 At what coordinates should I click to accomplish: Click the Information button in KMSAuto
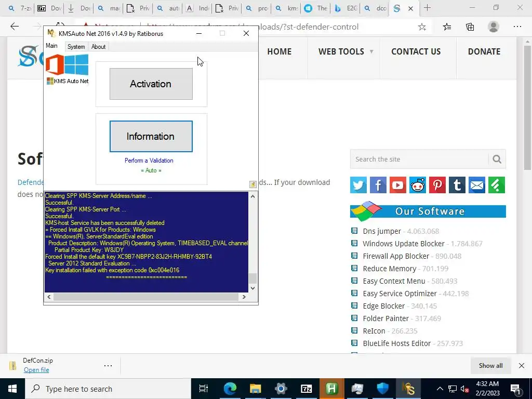click(x=151, y=137)
